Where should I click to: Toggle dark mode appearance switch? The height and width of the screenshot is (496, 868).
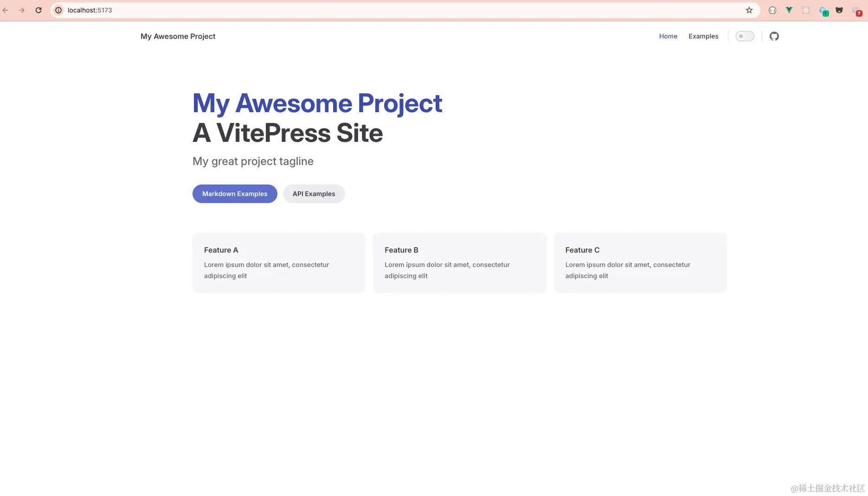click(x=745, y=36)
